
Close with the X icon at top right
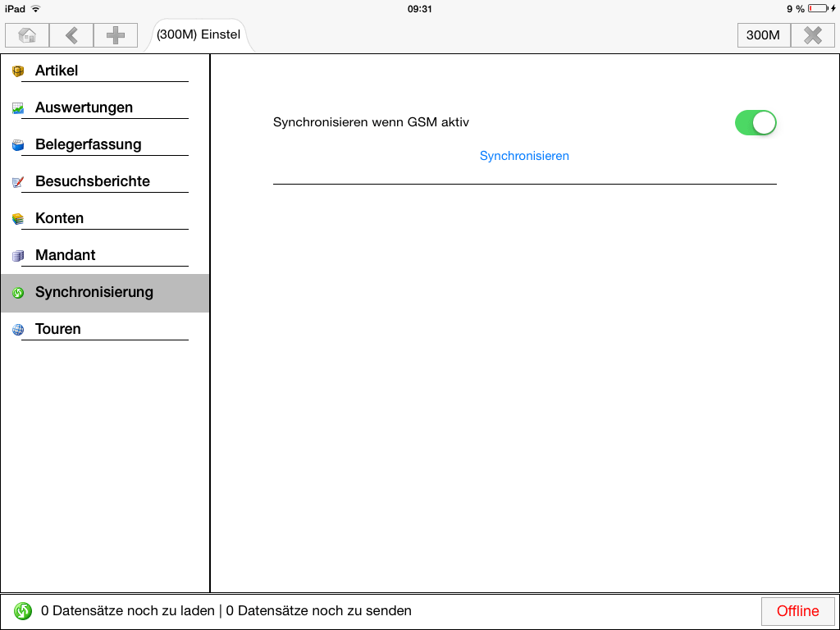813,35
